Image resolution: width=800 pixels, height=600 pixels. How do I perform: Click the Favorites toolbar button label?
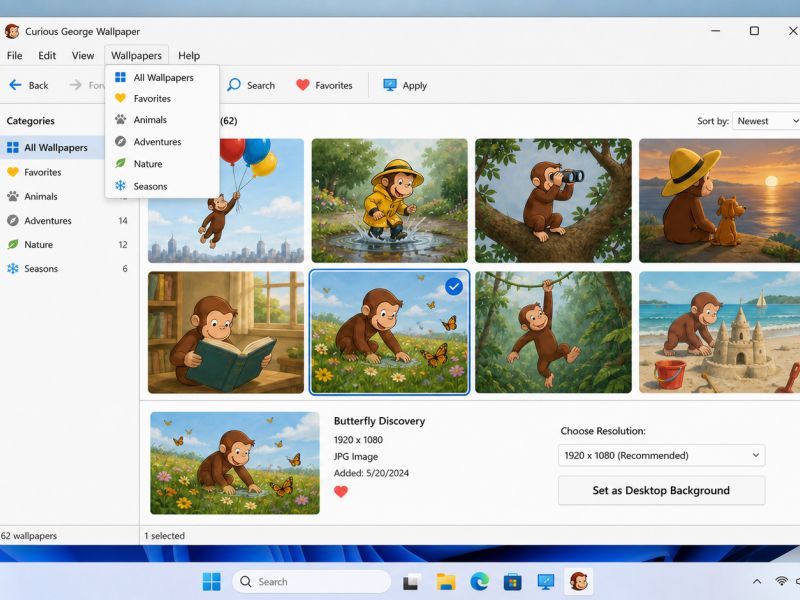point(334,85)
